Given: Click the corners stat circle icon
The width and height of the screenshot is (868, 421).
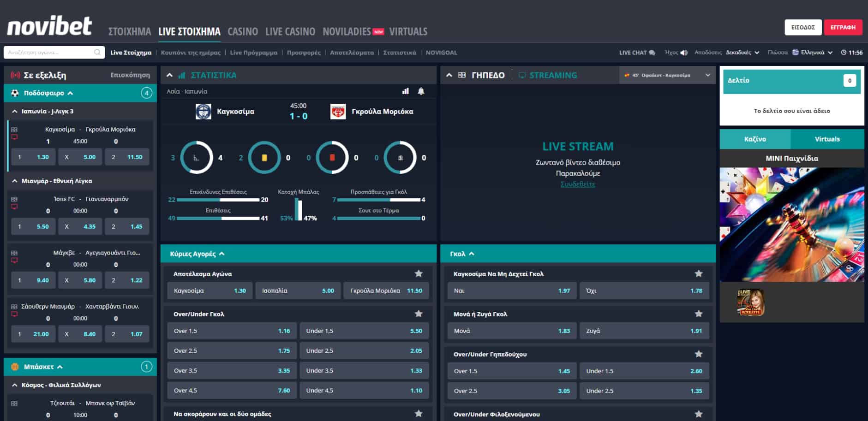Looking at the screenshot, I should tap(197, 157).
